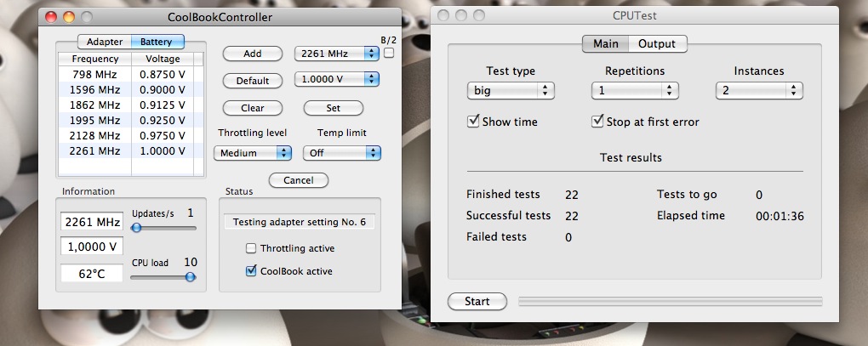This screenshot has width=868, height=346.
Task: Toggle the B/2 checkbox
Action: click(389, 53)
